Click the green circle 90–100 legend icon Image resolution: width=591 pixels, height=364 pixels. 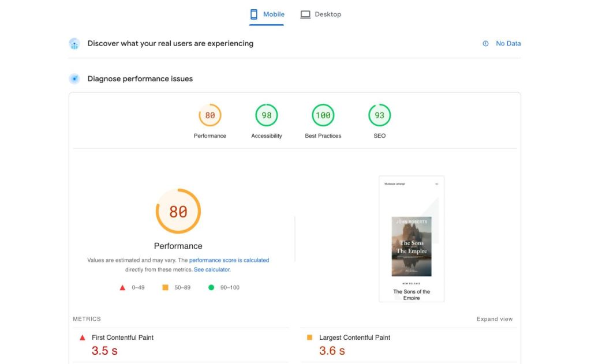(211, 287)
